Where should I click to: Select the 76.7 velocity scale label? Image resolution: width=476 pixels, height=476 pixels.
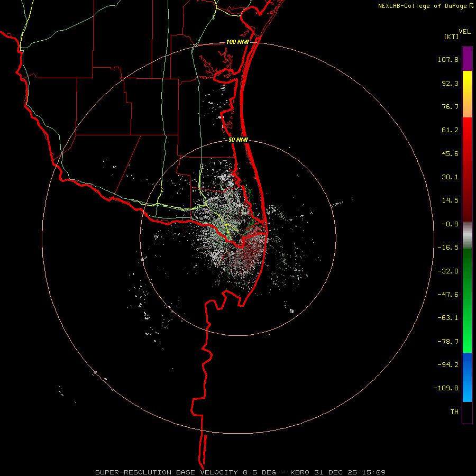[450, 106]
